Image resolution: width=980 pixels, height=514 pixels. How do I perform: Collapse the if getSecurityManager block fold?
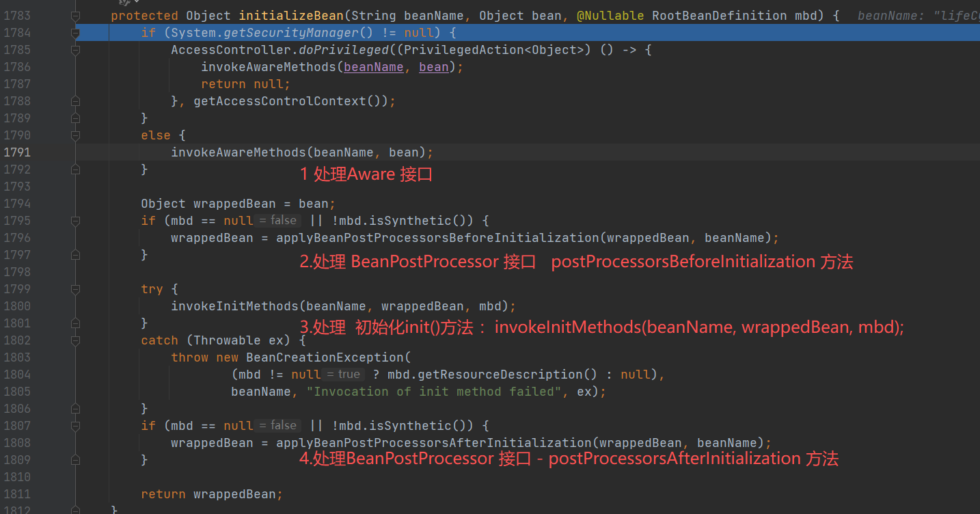point(75,33)
